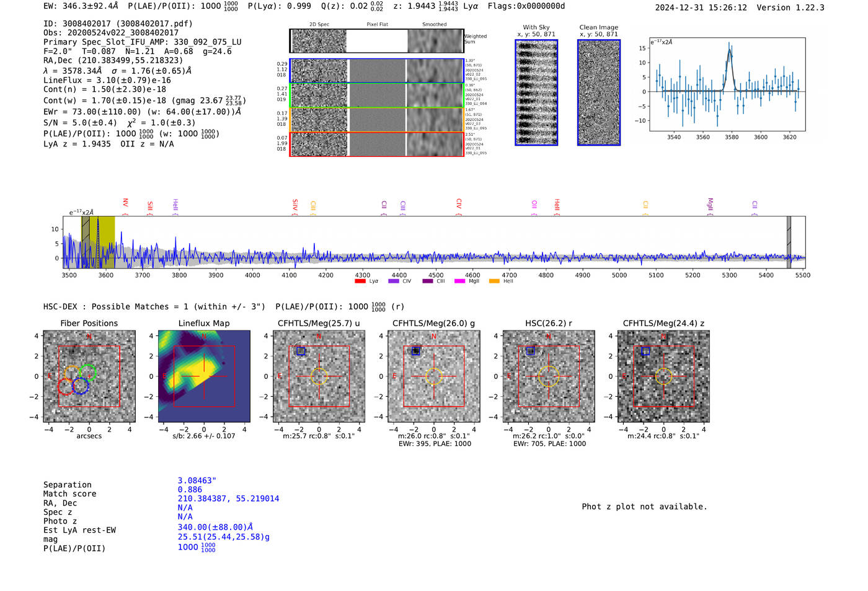Open the CFHTLS/Meg(24.4) z image

663,376
